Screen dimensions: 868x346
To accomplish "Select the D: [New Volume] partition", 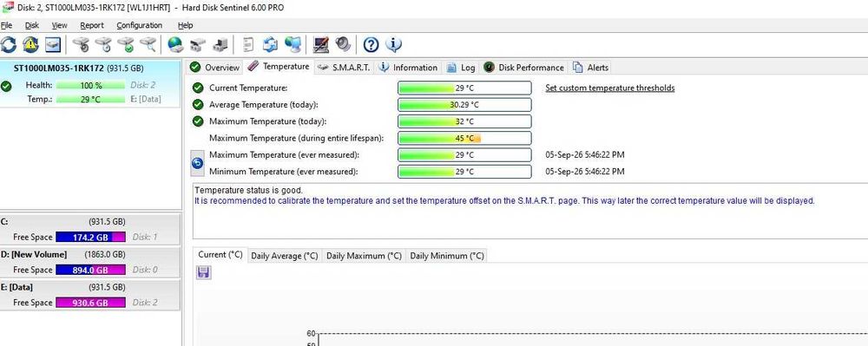I will [90, 262].
